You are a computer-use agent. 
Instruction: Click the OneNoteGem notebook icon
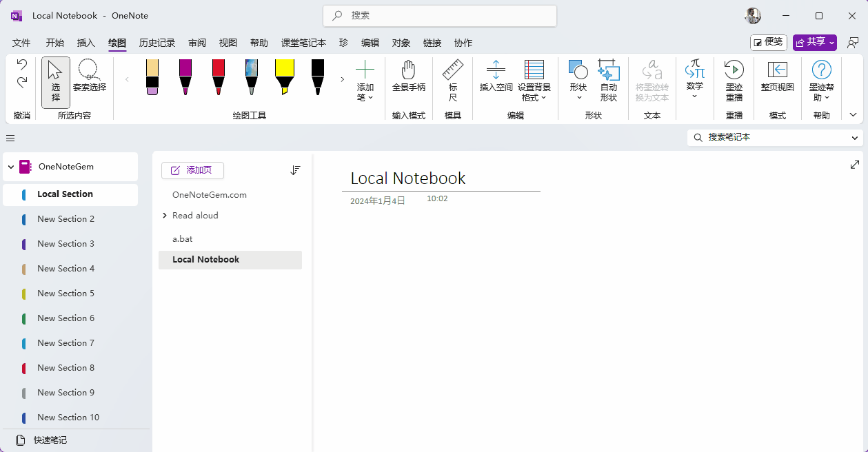click(x=26, y=166)
